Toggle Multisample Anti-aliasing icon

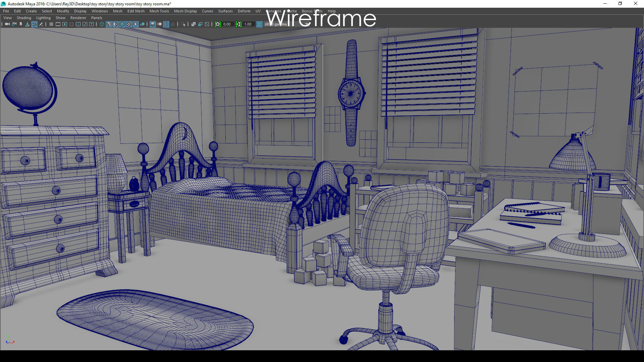pyautogui.click(x=166, y=24)
